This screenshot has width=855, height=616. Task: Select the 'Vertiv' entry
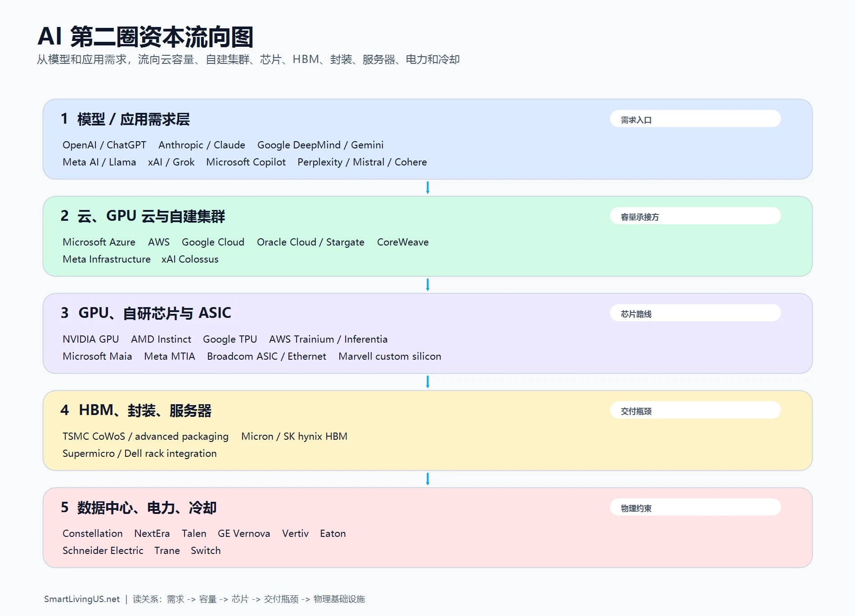coord(295,533)
